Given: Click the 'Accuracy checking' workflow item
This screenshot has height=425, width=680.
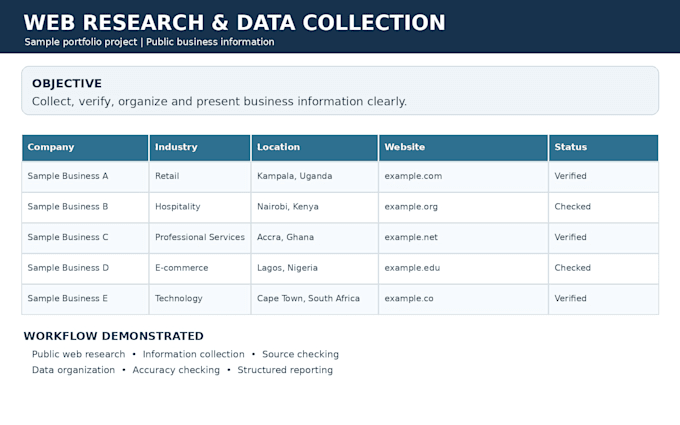Looking at the screenshot, I should pos(176,370).
